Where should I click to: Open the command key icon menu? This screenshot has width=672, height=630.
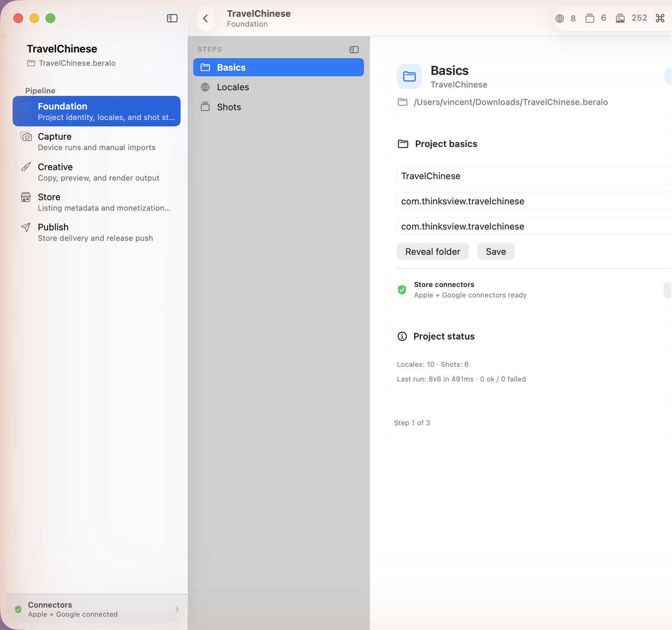tap(660, 18)
